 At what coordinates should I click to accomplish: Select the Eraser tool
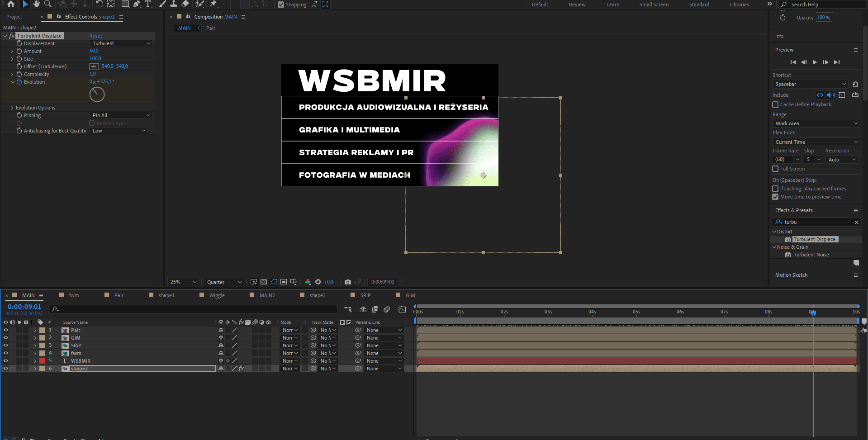click(185, 4)
